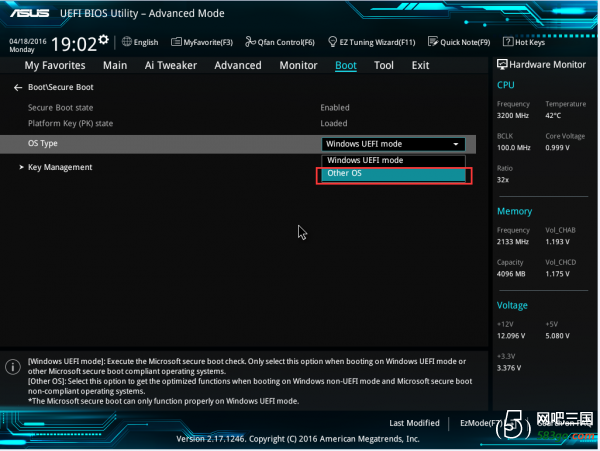
Task: Open the OS Type dropdown box
Action: coord(393,144)
